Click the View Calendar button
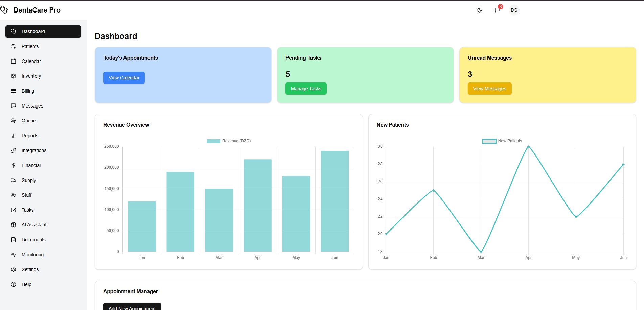 pos(124,78)
